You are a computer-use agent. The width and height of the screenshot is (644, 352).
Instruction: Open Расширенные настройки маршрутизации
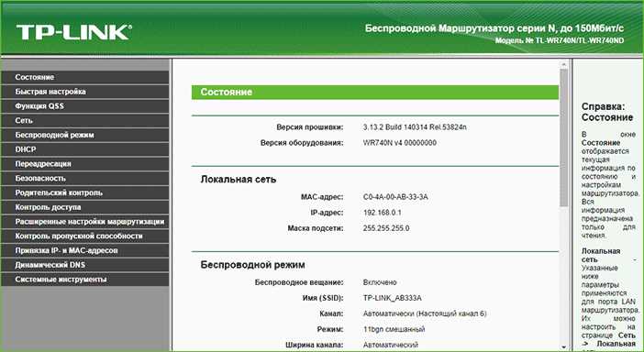pos(85,222)
